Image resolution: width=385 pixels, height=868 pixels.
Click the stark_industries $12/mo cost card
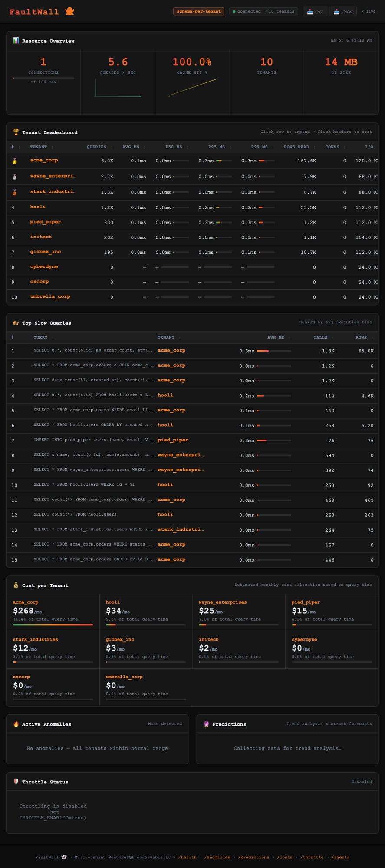(x=53, y=650)
